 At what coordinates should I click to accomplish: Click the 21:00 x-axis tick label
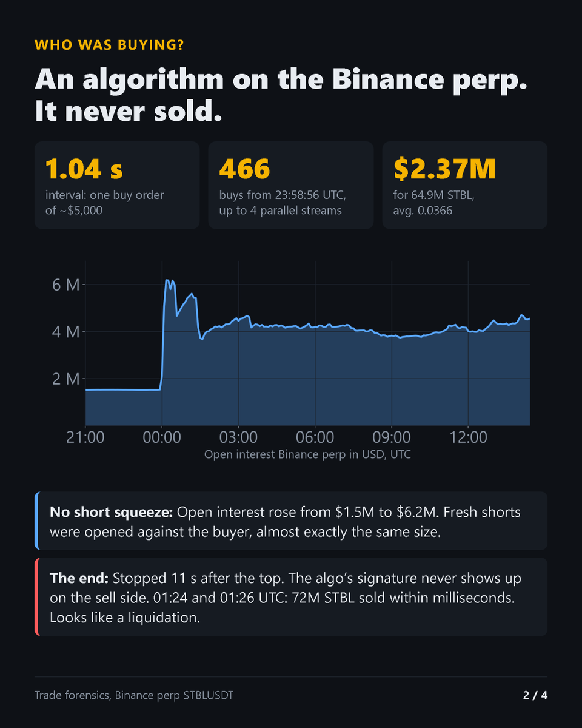click(85, 437)
